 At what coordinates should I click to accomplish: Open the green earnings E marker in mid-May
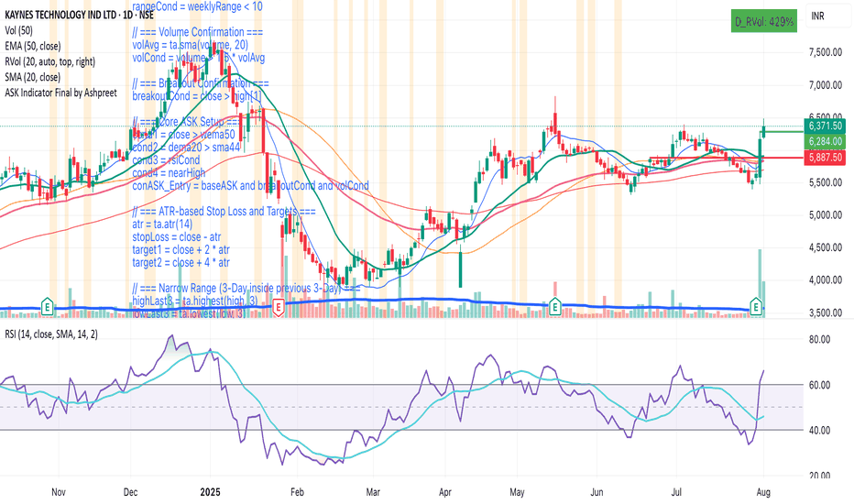(554, 307)
